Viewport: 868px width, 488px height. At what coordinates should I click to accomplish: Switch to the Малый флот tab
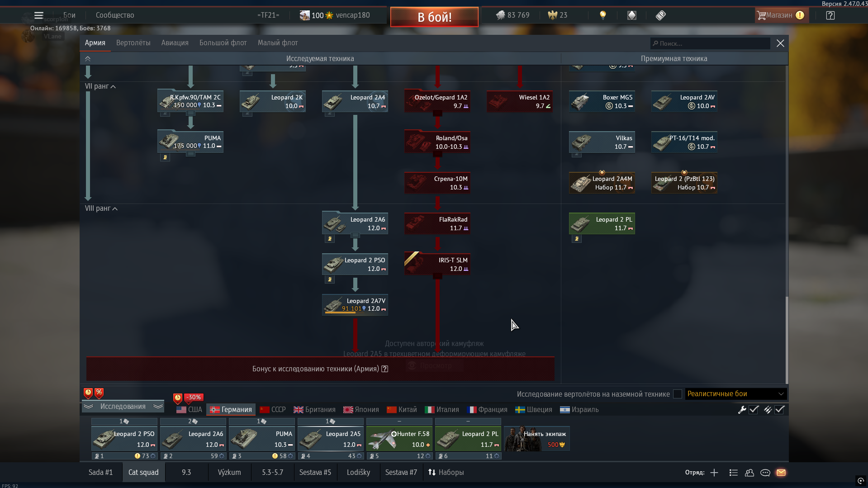[278, 43]
